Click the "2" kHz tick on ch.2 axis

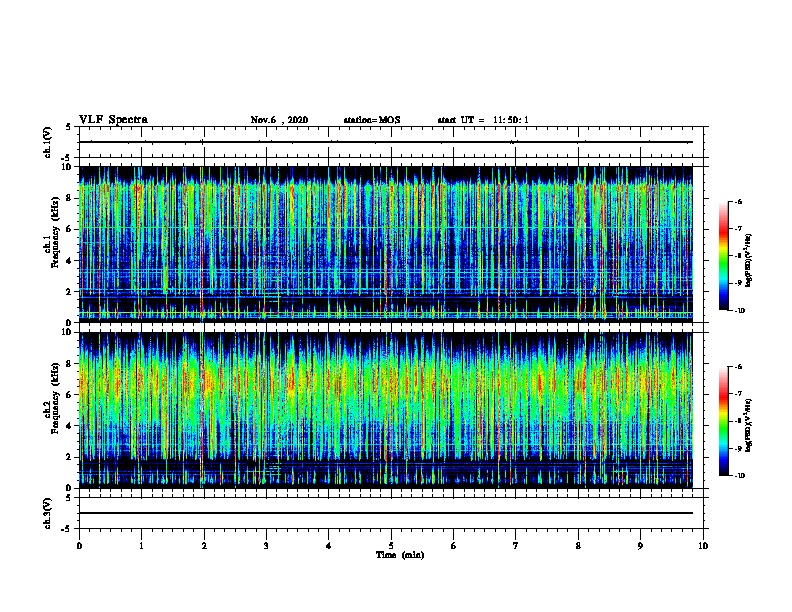(x=69, y=457)
